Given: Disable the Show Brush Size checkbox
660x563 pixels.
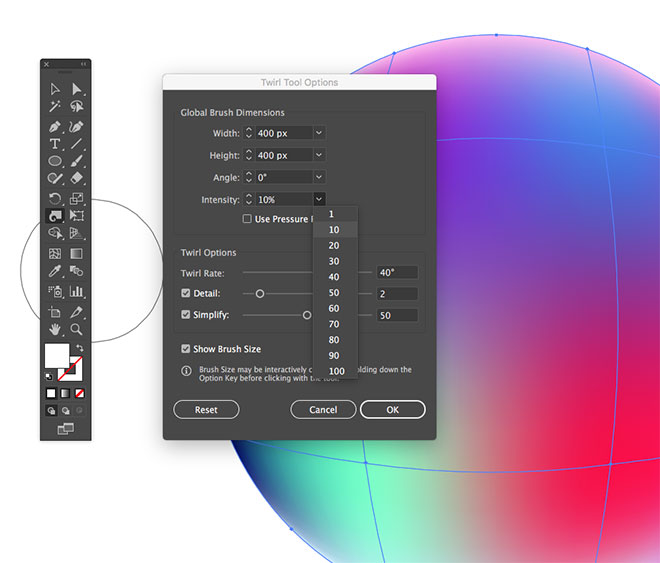Looking at the screenshot, I should [186, 349].
